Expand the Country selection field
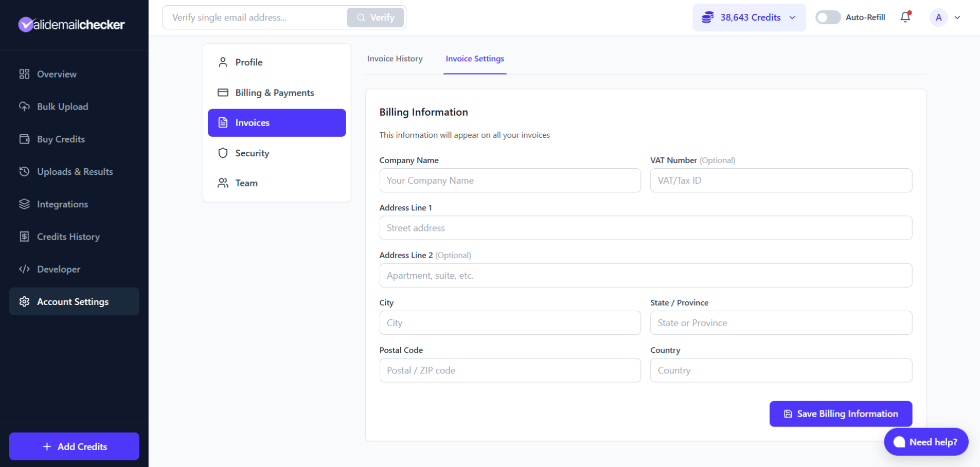Screen dimensions: 980x467 [780, 370]
